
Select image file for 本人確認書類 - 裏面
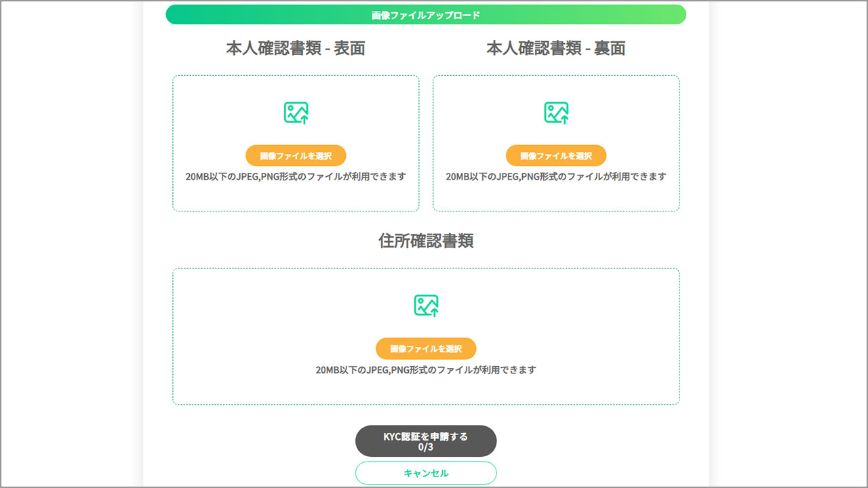[x=556, y=155]
